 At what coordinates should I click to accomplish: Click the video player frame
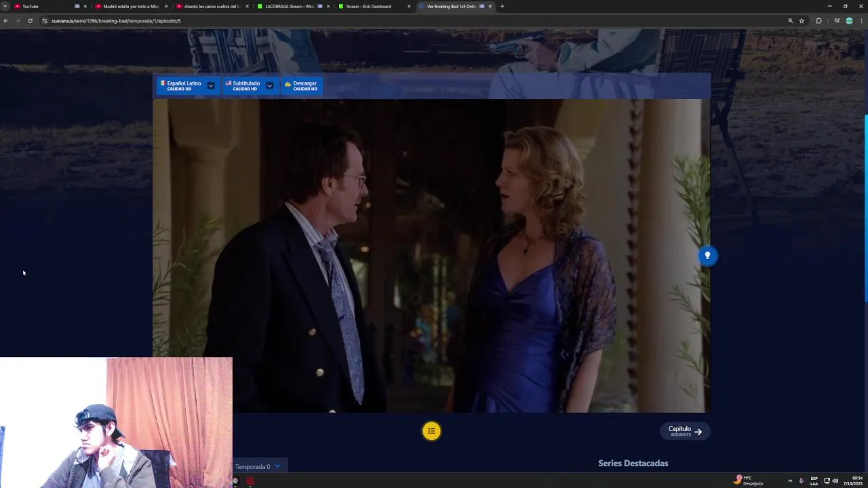(431, 256)
